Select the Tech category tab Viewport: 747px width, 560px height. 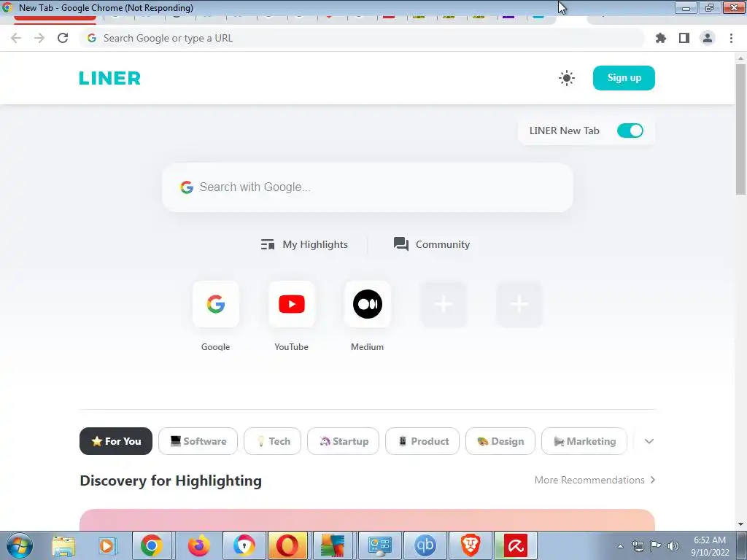(273, 441)
